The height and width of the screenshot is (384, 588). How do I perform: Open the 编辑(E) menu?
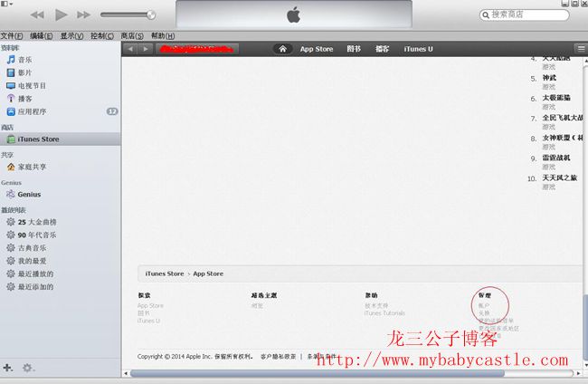click(42, 36)
